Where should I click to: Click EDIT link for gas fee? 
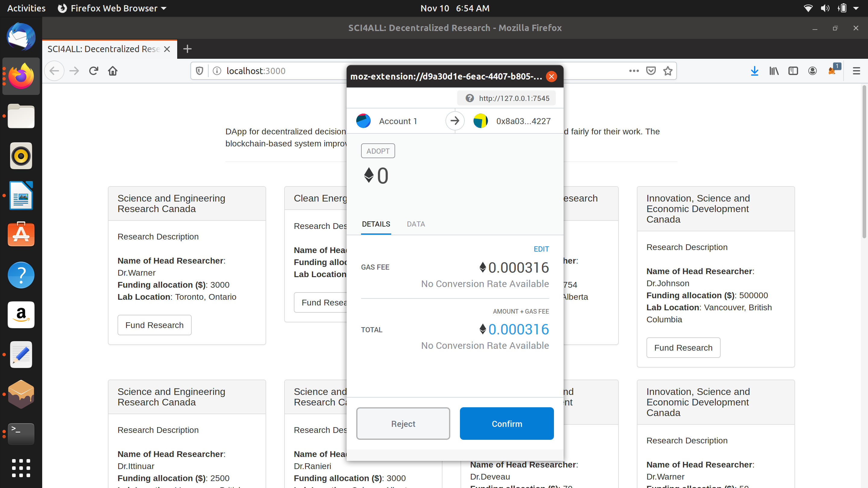541,249
